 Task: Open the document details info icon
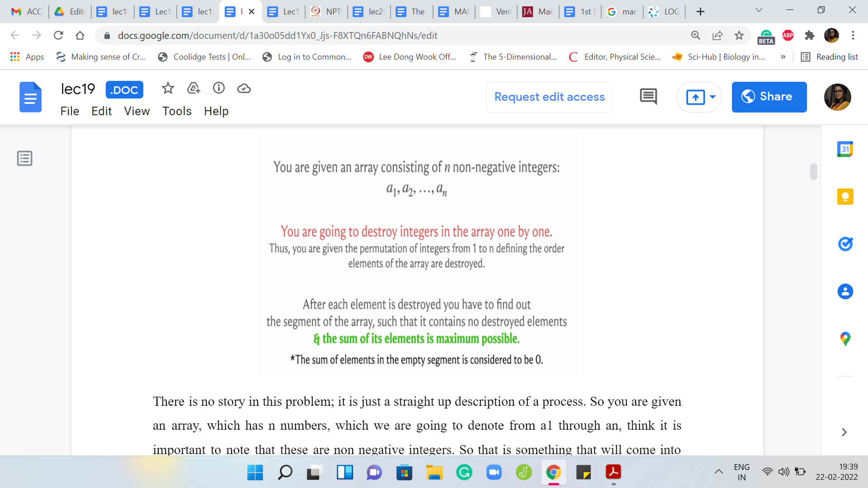(x=219, y=88)
